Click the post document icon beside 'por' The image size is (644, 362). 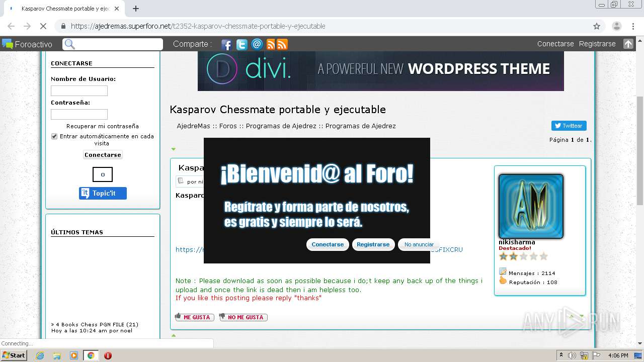[181, 181]
